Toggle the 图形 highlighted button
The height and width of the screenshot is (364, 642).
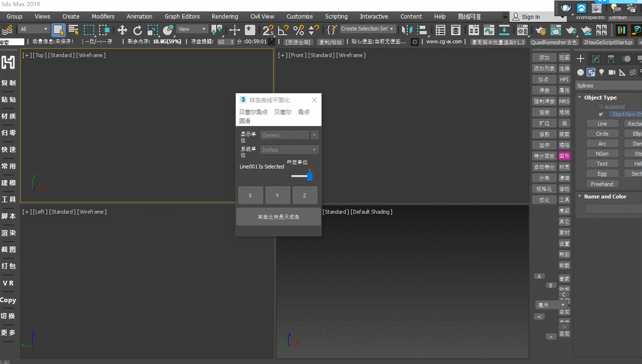[x=564, y=156]
